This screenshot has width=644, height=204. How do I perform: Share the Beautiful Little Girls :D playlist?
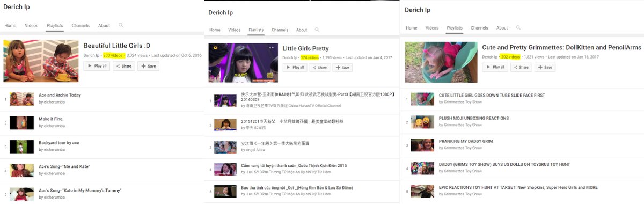(123, 66)
